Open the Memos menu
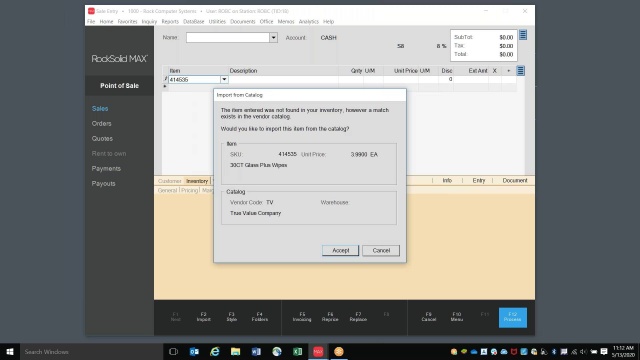The height and width of the screenshot is (360, 640). pos(286,22)
